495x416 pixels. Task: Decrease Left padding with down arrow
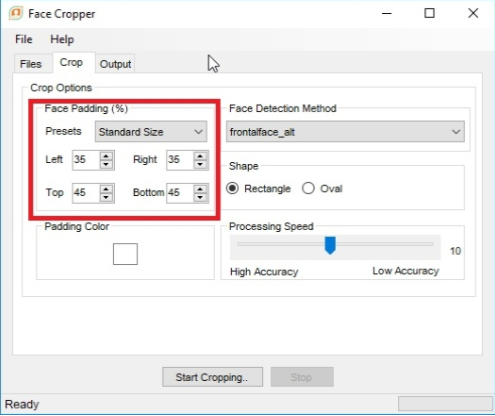(106, 164)
